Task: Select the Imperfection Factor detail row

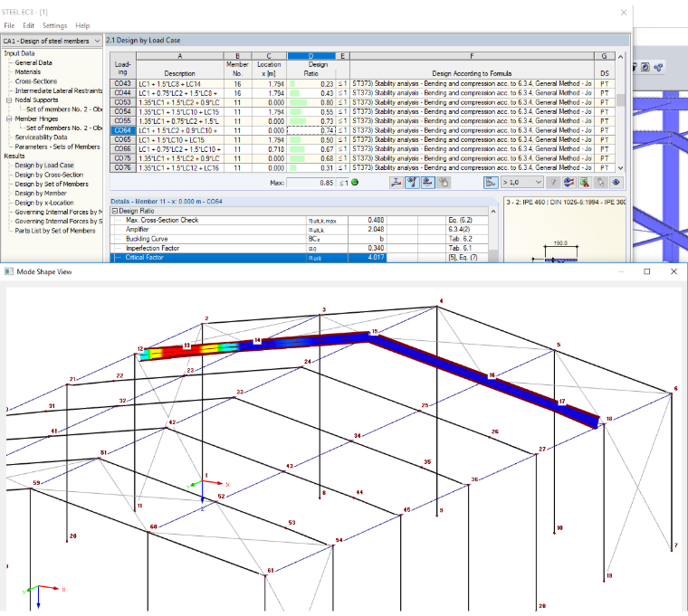Action: [300, 248]
